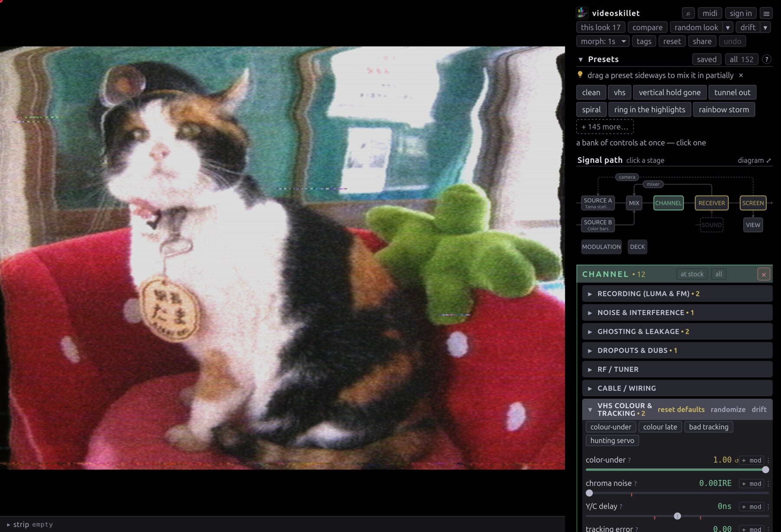Open the MODULATION stage

click(x=601, y=247)
